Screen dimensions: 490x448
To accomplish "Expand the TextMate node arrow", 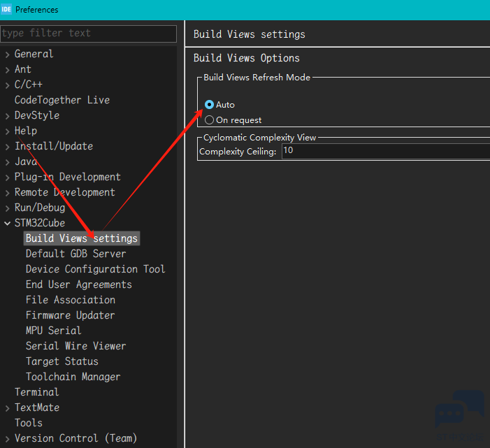I will [x=8, y=408].
